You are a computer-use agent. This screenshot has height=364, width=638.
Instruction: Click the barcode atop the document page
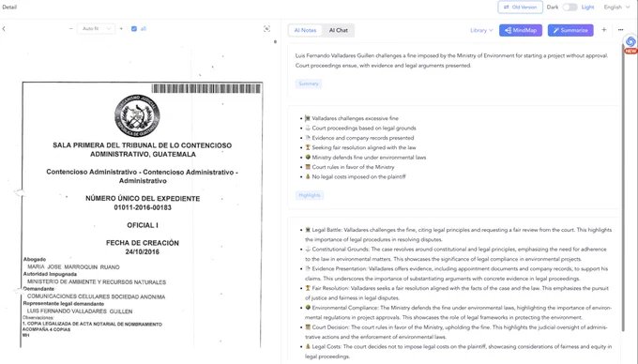click(205, 88)
